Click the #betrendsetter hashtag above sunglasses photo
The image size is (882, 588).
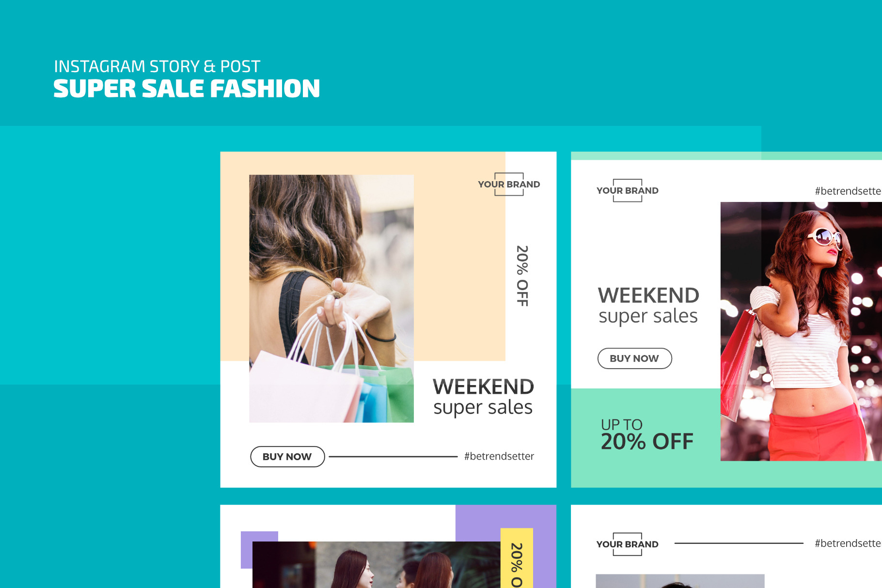(848, 191)
